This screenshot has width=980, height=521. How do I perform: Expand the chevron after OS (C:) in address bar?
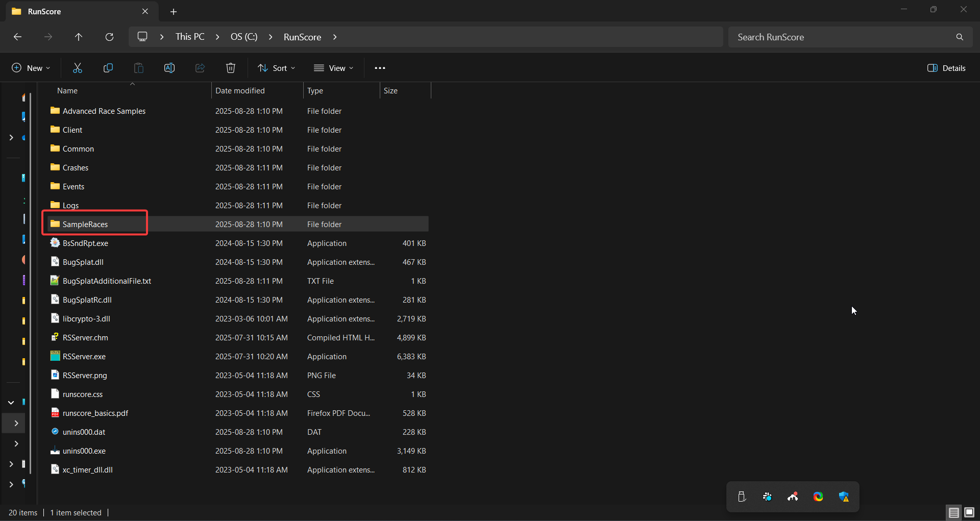coord(271,37)
